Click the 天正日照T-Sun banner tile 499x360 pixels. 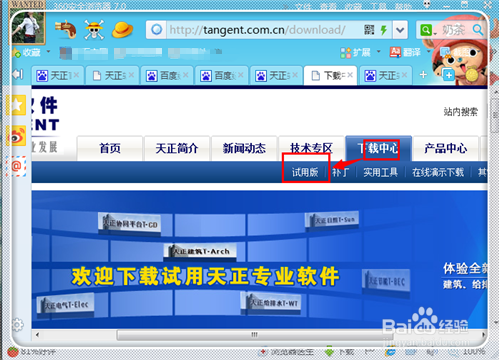332,220
